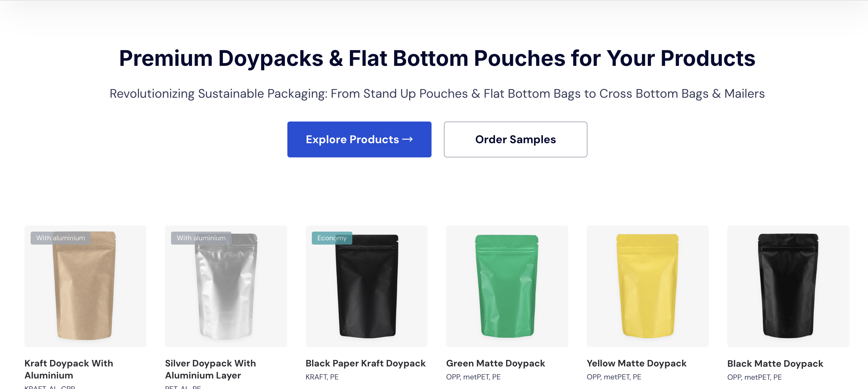Image resolution: width=868 pixels, height=389 pixels.
Task: Click the KRAFT, PE material label
Action: click(x=322, y=377)
